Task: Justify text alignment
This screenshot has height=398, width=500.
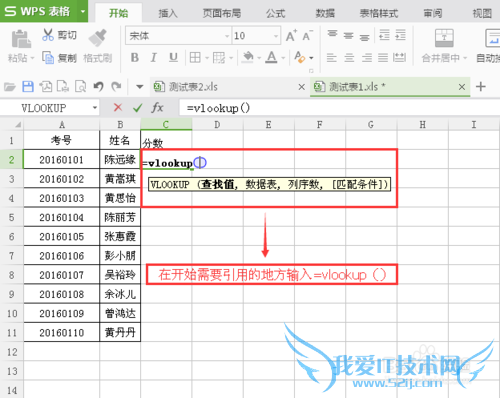Action: [383, 58]
